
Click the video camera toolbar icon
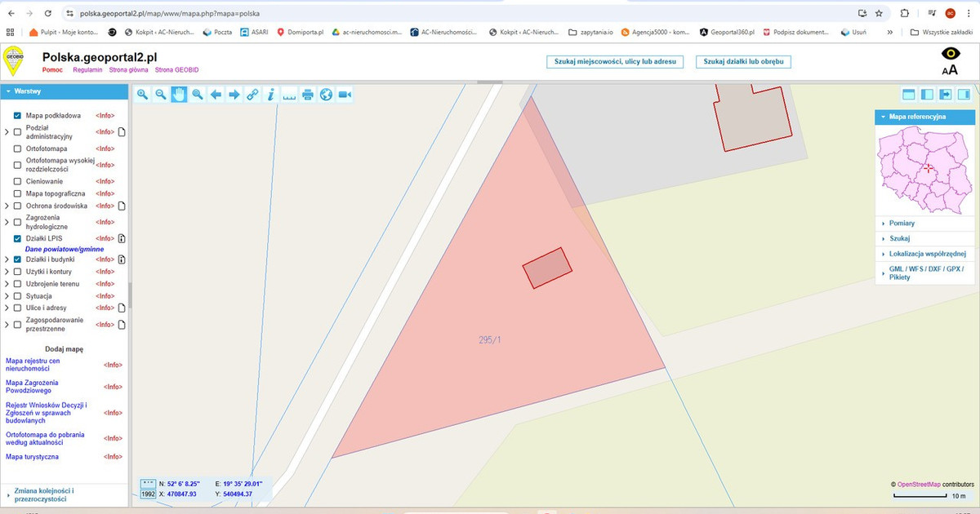point(345,95)
